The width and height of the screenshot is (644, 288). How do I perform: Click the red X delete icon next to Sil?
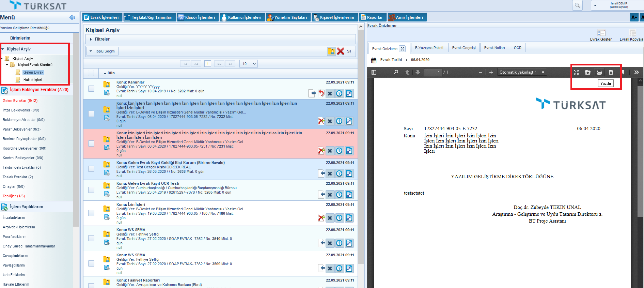[341, 51]
